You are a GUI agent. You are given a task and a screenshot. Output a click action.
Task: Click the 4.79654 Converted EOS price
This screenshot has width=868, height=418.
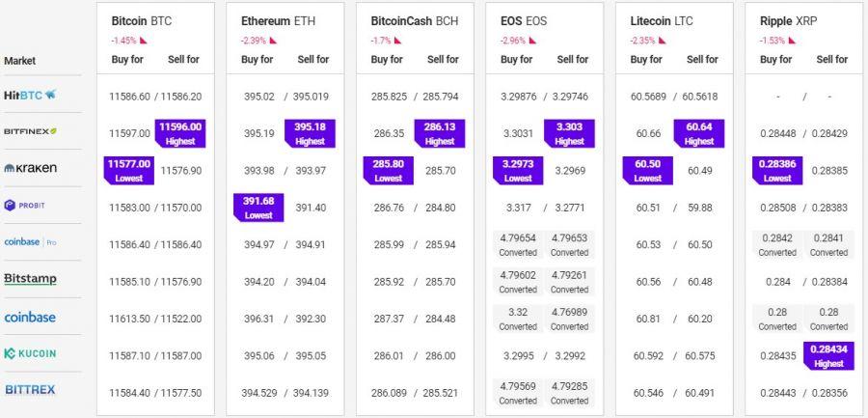pyautogui.click(x=518, y=244)
